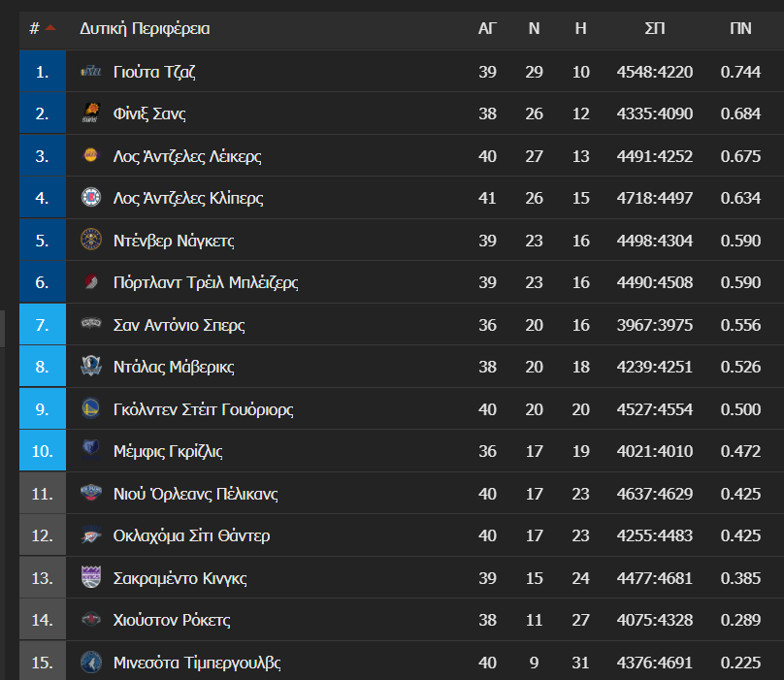
Task: Sort standings by Ν wins column
Action: click(534, 28)
